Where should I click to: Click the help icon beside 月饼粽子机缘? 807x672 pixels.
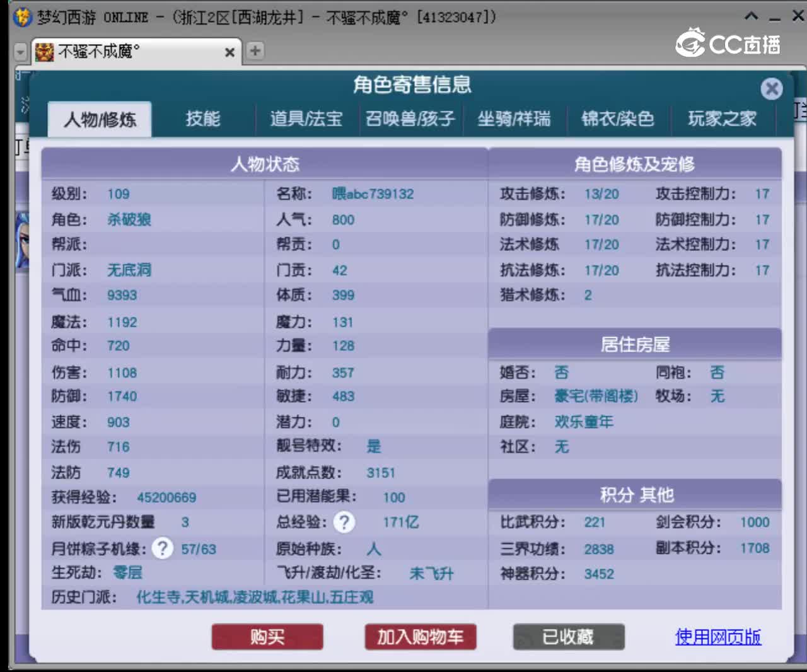click(x=163, y=548)
